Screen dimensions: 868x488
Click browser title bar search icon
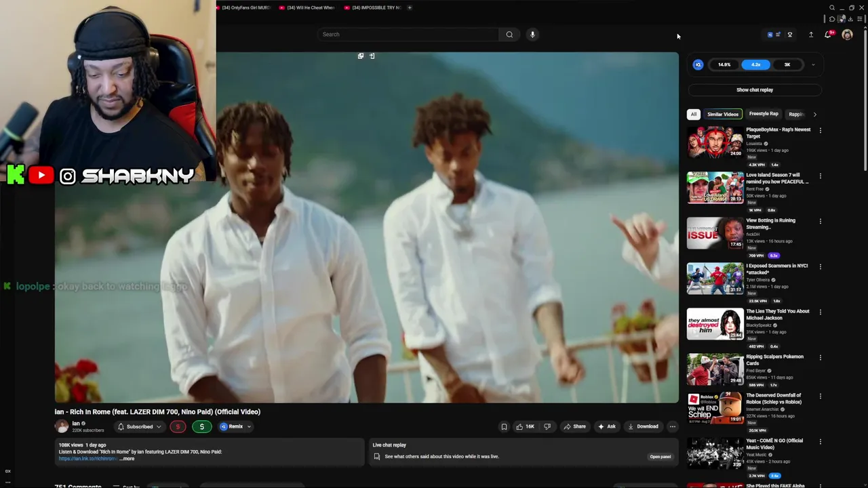point(832,7)
